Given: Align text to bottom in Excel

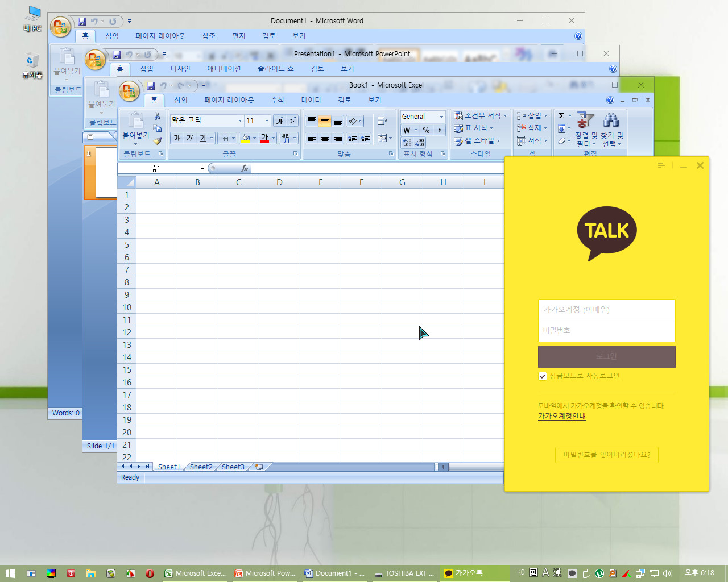Looking at the screenshot, I should coord(338,120).
